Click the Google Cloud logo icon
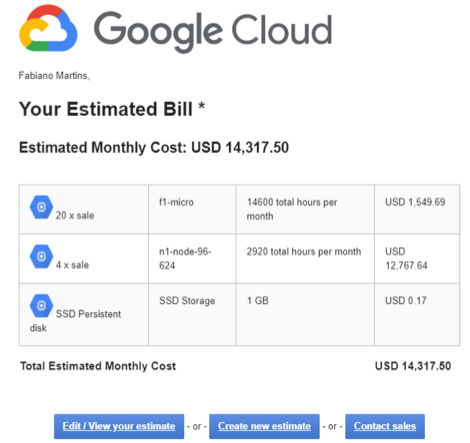470x443 pixels. [48, 28]
